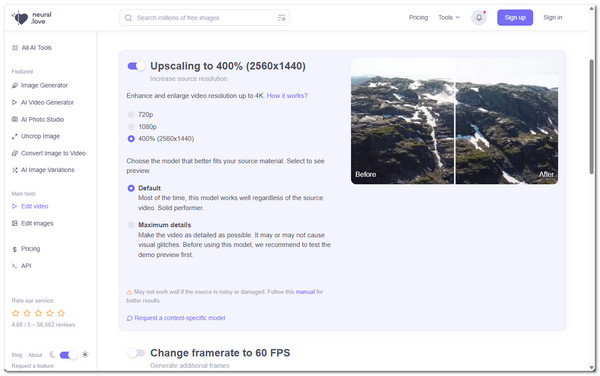The width and height of the screenshot is (600, 376).
Task: Open the search filter options icon
Action: coord(281,18)
